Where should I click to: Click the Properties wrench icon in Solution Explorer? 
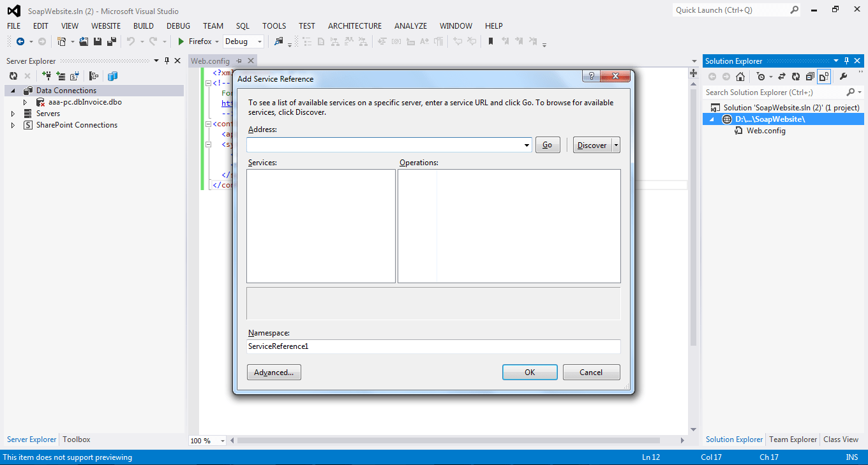click(843, 77)
